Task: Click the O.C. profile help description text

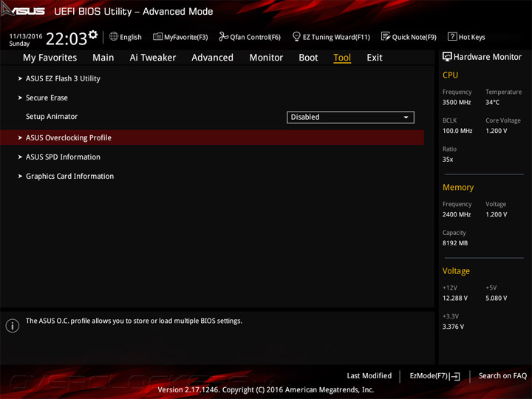Action: [x=134, y=321]
